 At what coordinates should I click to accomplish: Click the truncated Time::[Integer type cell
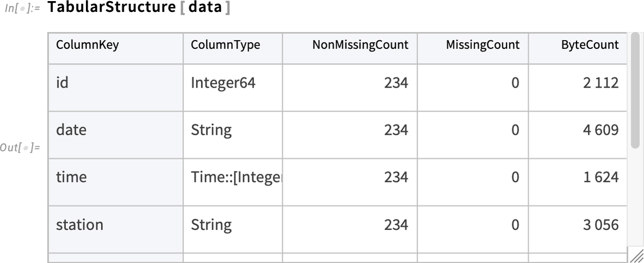pos(233,181)
